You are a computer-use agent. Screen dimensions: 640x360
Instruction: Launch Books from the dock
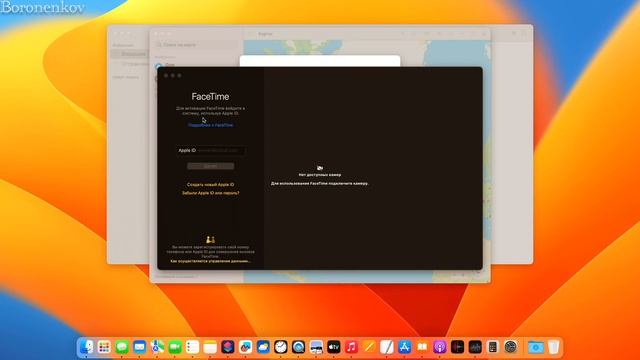(x=422, y=347)
